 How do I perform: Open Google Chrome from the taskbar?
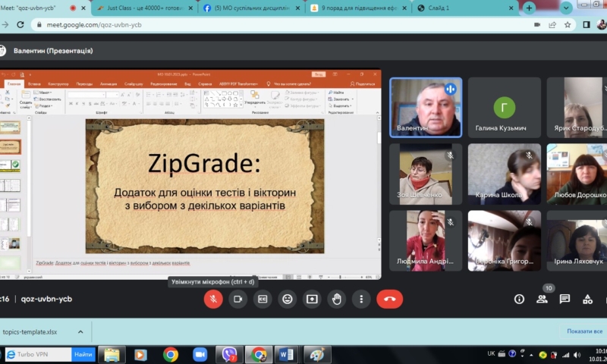coord(170,354)
